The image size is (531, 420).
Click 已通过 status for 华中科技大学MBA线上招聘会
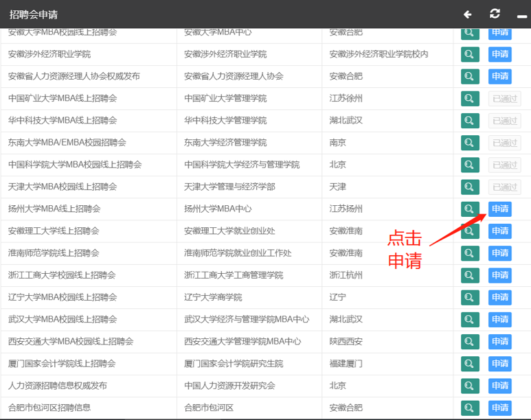[x=505, y=121]
